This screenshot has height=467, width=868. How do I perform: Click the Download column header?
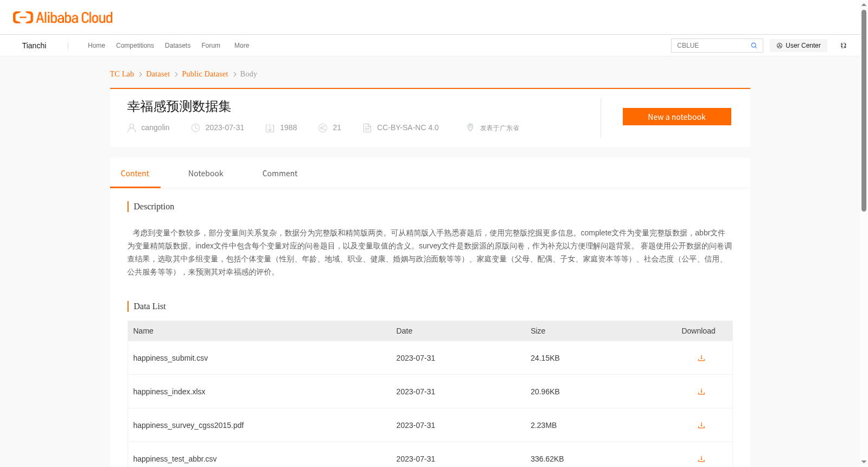click(x=698, y=331)
